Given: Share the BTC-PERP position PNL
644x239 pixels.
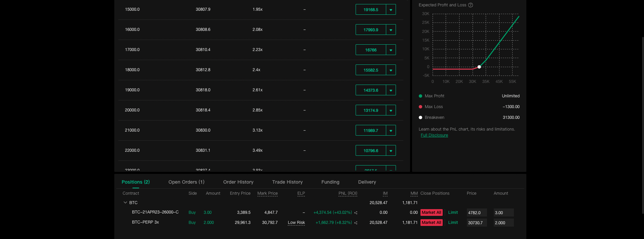Looking at the screenshot, I should point(356,223).
